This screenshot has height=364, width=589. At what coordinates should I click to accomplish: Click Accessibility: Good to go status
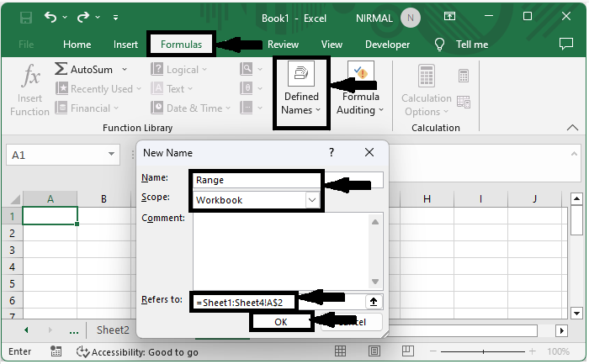pos(136,352)
